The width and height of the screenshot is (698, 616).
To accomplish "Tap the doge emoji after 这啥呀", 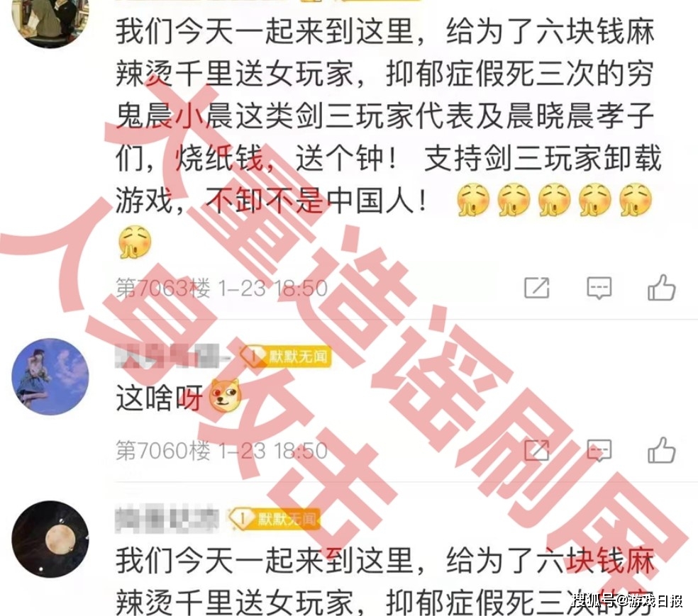I will click(225, 396).
